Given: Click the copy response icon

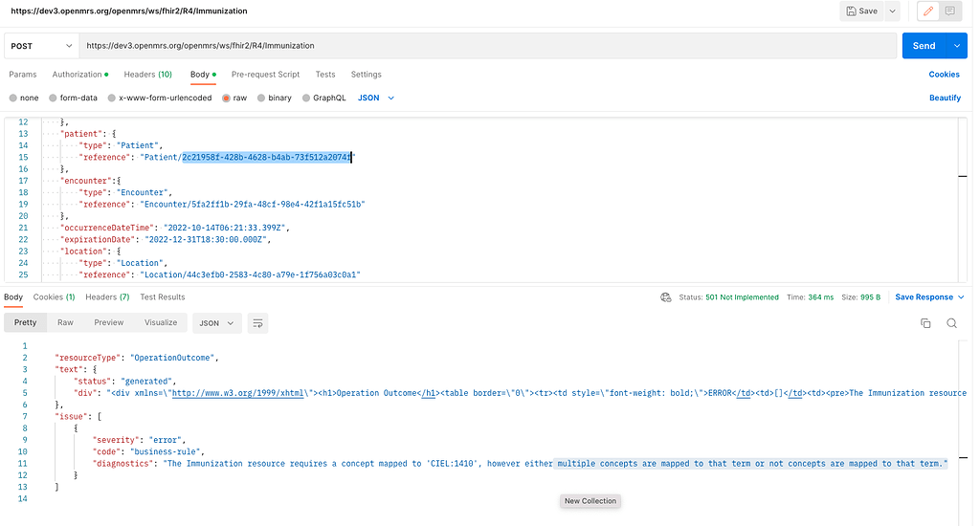Looking at the screenshot, I should pos(925,323).
